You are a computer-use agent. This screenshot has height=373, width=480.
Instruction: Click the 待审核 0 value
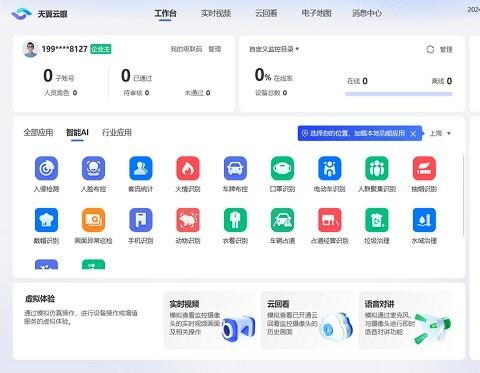click(x=136, y=93)
